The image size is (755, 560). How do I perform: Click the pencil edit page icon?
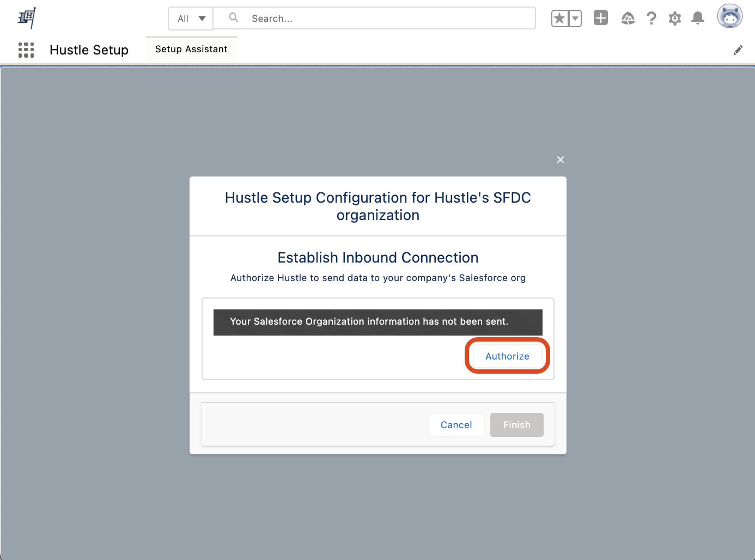pyautogui.click(x=738, y=50)
